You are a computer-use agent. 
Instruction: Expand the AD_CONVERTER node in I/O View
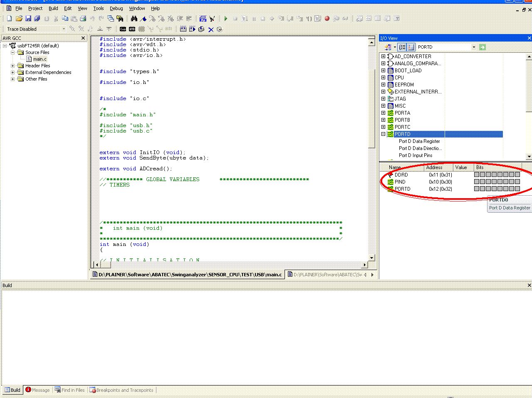383,57
